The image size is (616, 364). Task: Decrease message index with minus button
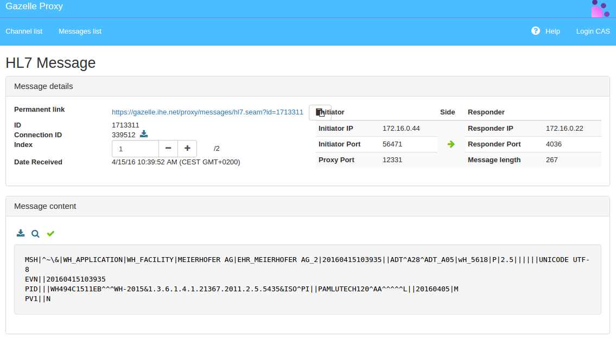click(x=168, y=148)
